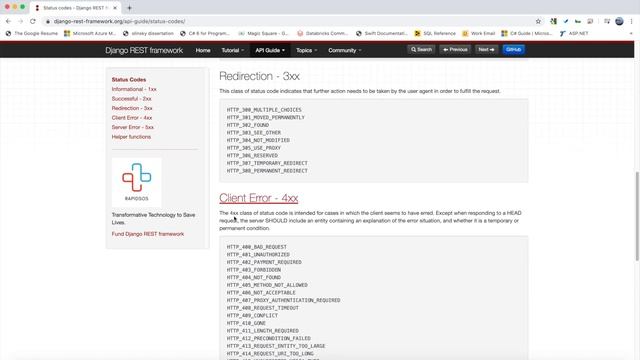Image resolution: width=640 pixels, height=360 pixels.
Task: Click the page vertical scrollbar thumb
Action: 637,215
